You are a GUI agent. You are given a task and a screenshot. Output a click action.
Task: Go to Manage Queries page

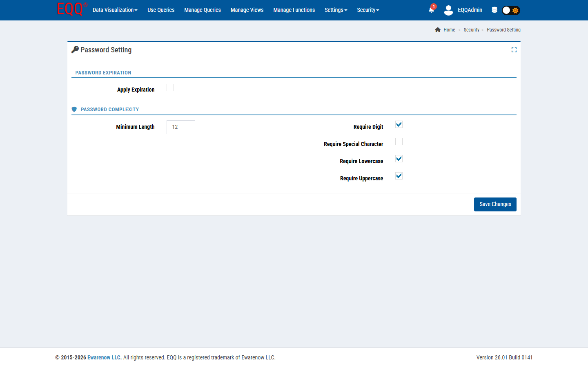(x=202, y=10)
